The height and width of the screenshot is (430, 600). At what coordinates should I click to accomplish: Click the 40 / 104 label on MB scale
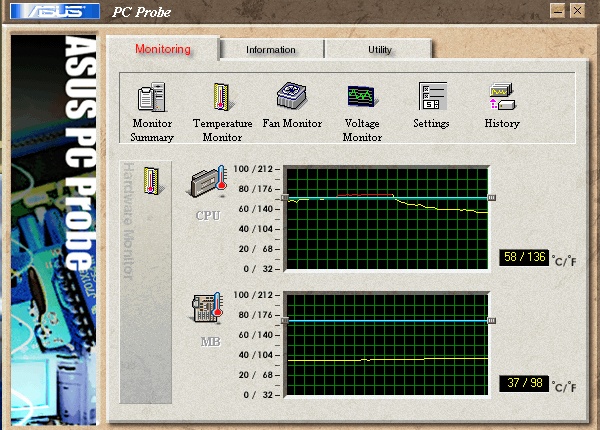pos(255,355)
